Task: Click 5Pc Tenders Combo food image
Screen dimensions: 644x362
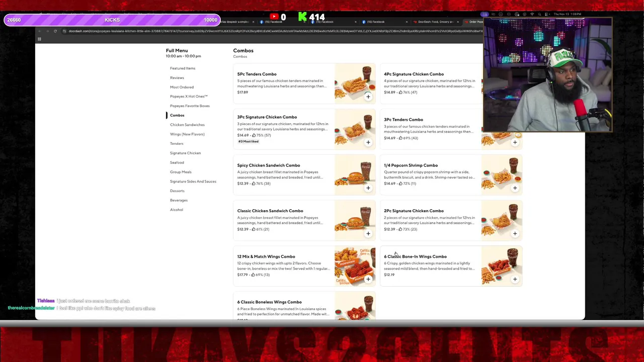Action: pyautogui.click(x=355, y=82)
